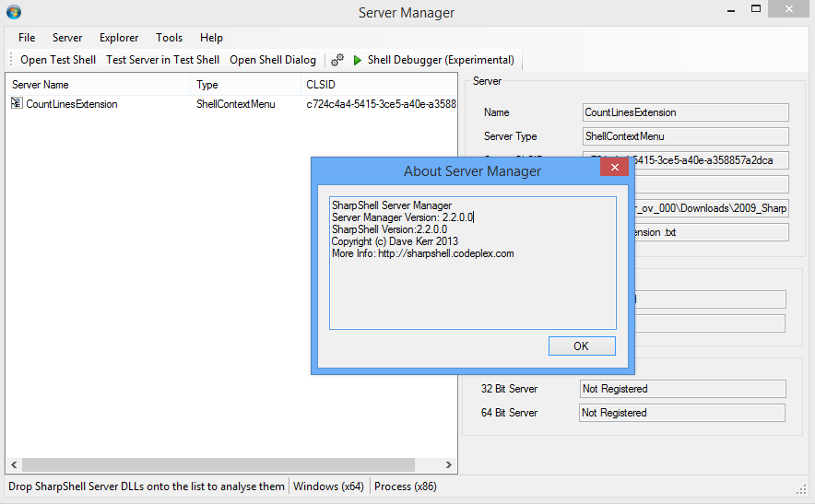Click Process (x86) status bar entry

pos(406,486)
